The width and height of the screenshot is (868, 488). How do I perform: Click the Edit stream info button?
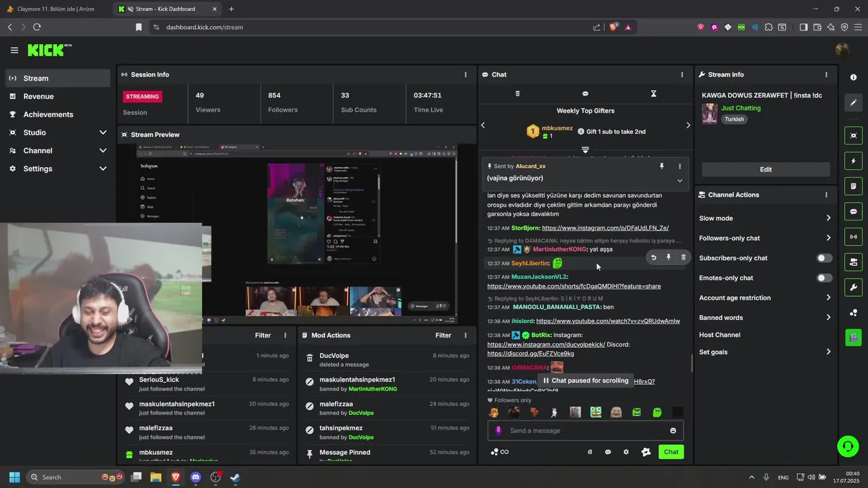(766, 169)
